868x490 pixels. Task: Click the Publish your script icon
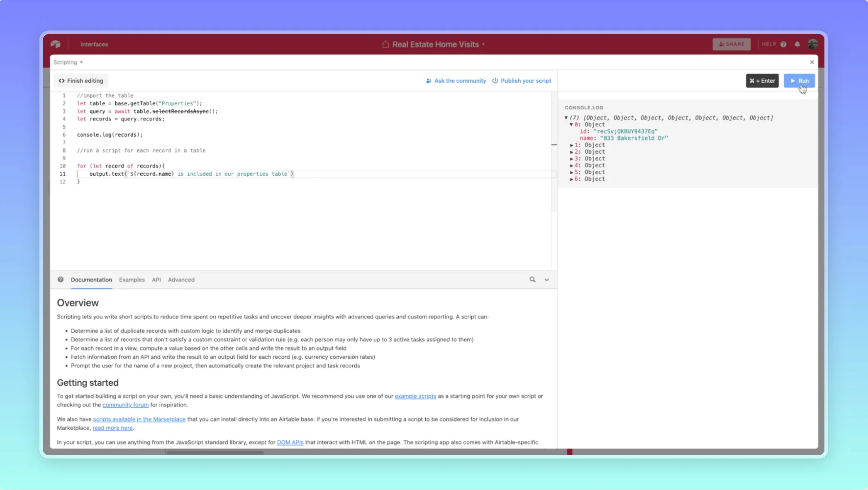(495, 81)
